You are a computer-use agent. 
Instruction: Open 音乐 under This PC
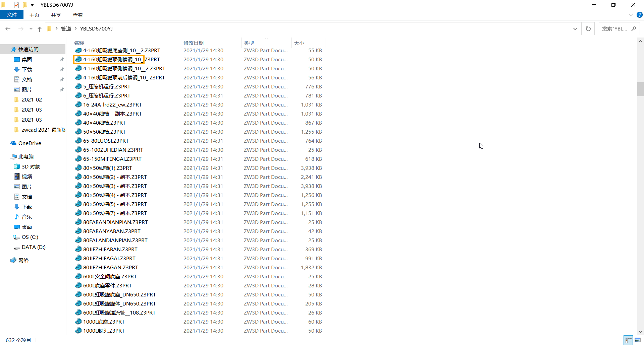pos(27,217)
